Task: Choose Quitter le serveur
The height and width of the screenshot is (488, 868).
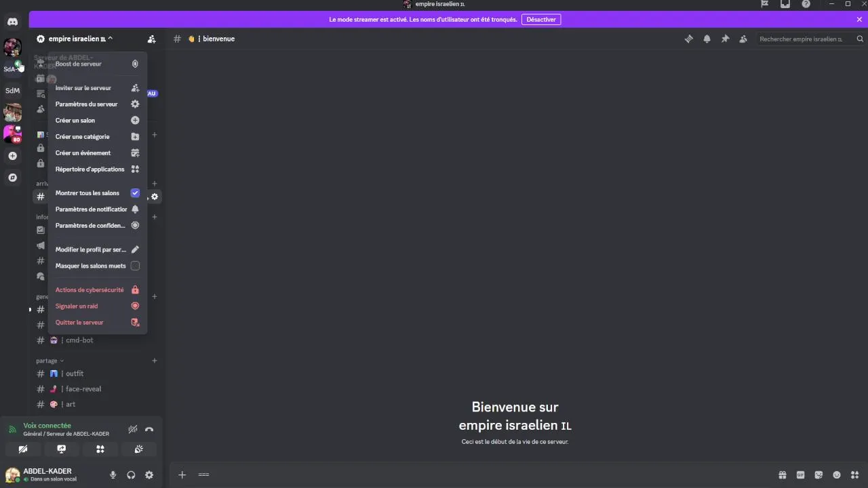Action: [x=97, y=323]
